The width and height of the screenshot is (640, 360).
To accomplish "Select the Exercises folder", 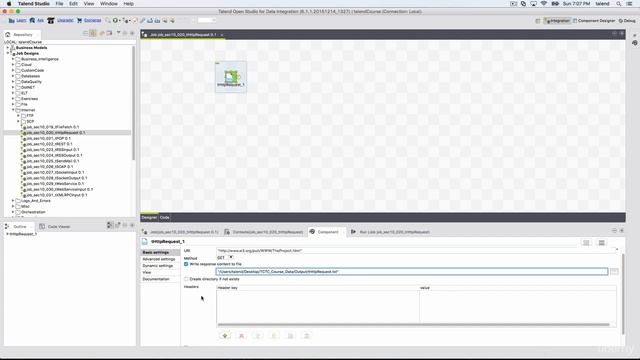I will click(x=29, y=99).
